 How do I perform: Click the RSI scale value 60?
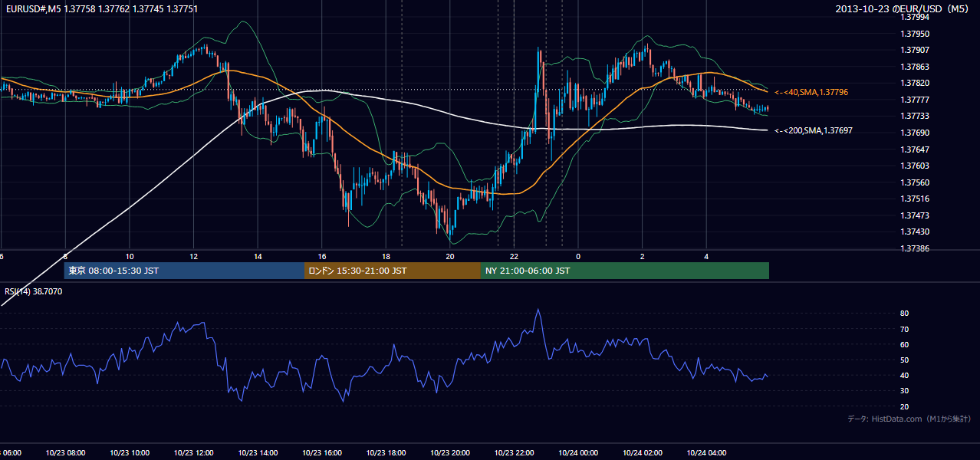coord(904,344)
